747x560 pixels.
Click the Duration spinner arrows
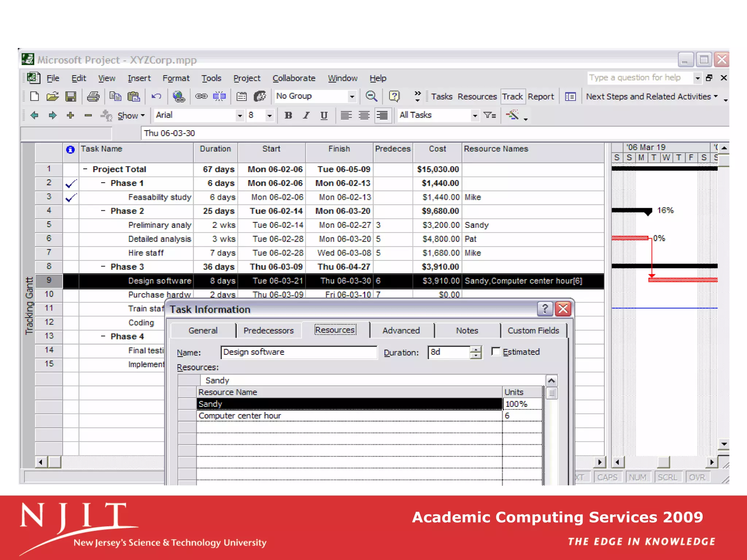tap(476, 352)
